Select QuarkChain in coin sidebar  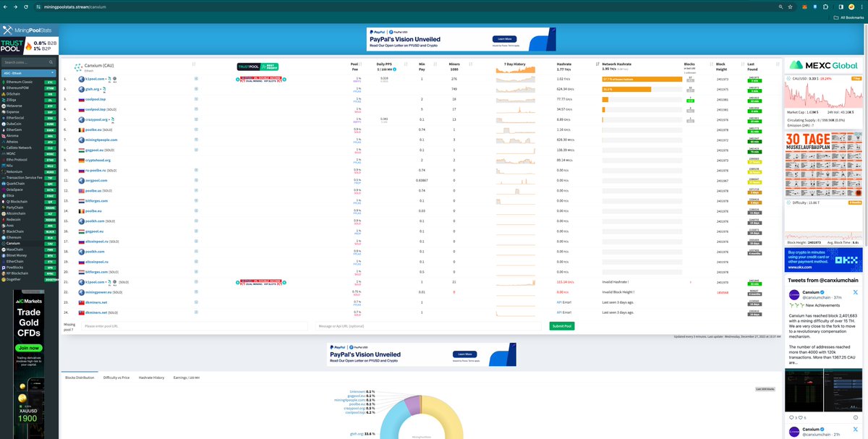click(x=15, y=183)
